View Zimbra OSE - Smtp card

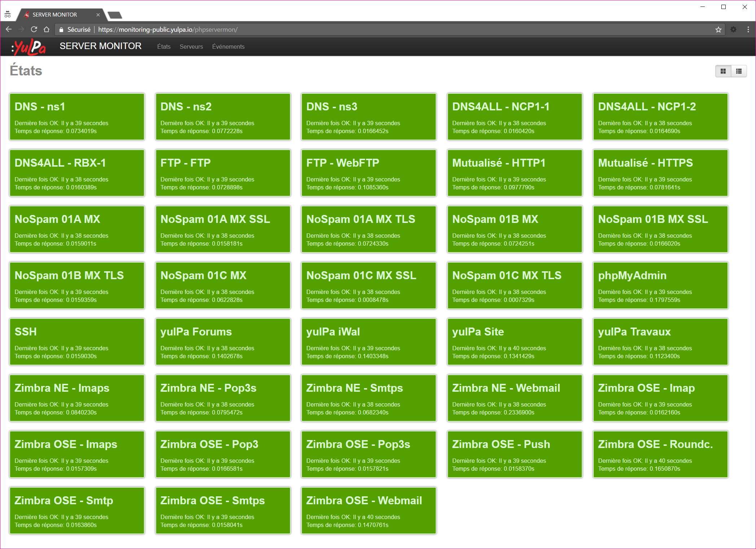click(77, 510)
